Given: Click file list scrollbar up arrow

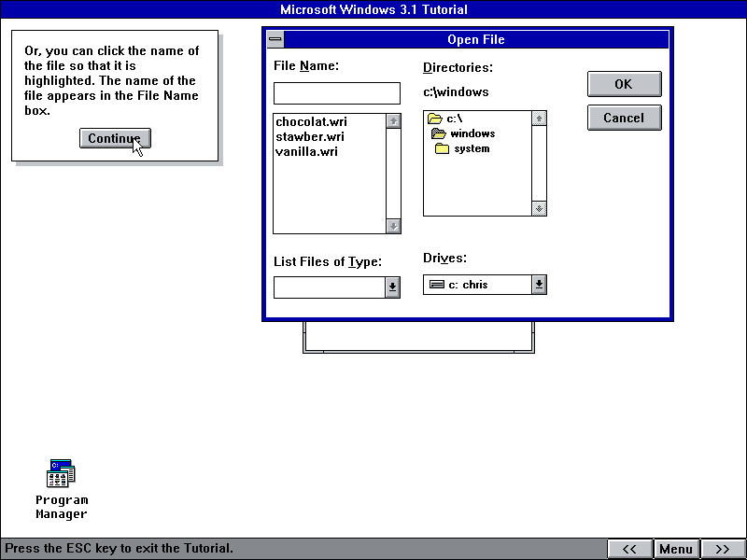Looking at the screenshot, I should pos(393,121).
